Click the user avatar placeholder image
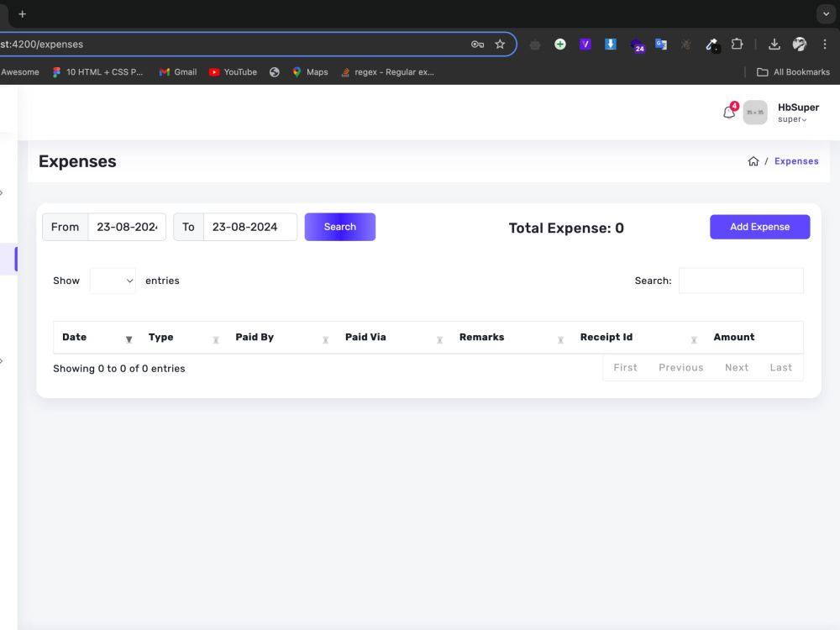This screenshot has height=630, width=840. point(755,113)
